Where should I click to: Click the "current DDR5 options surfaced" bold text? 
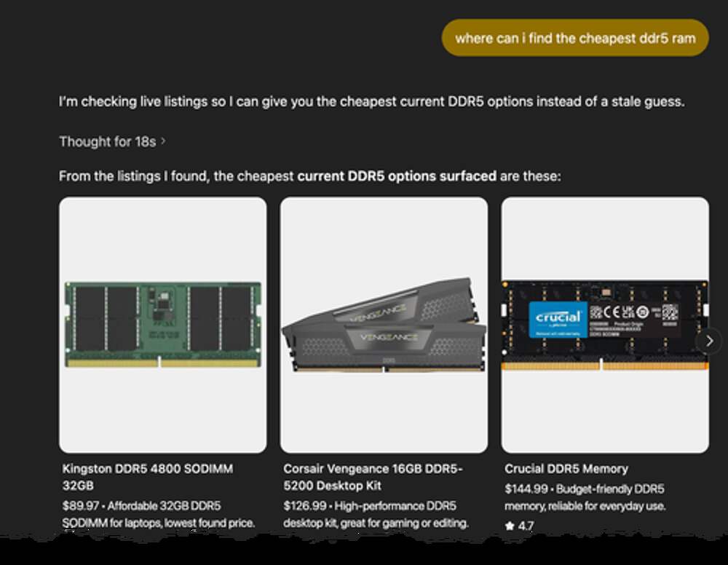click(x=397, y=176)
